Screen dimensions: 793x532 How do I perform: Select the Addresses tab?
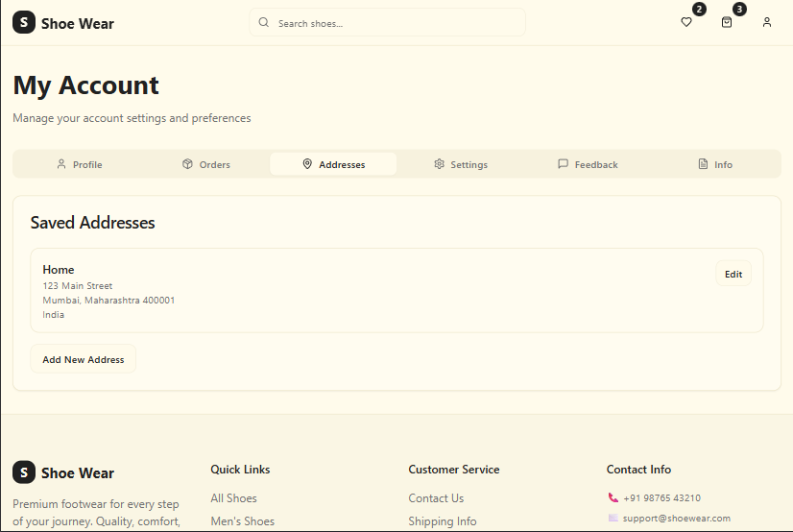point(333,164)
